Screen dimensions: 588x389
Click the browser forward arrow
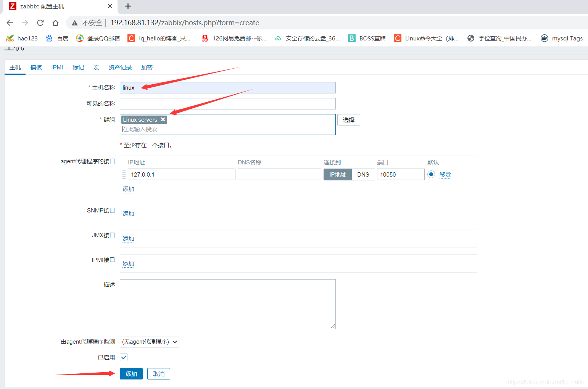pyautogui.click(x=25, y=23)
